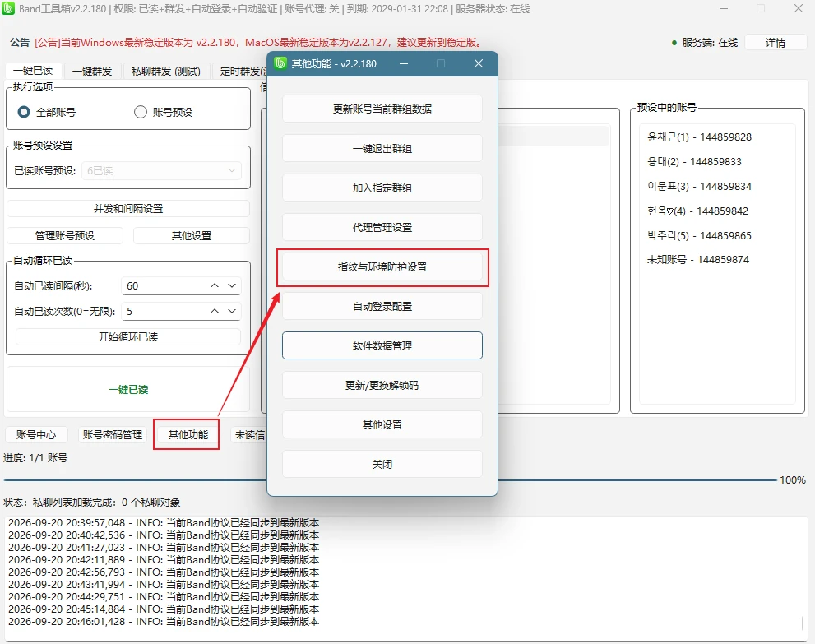Switch to the 一键群发 tab
The width and height of the screenshot is (815, 644).
click(92, 72)
